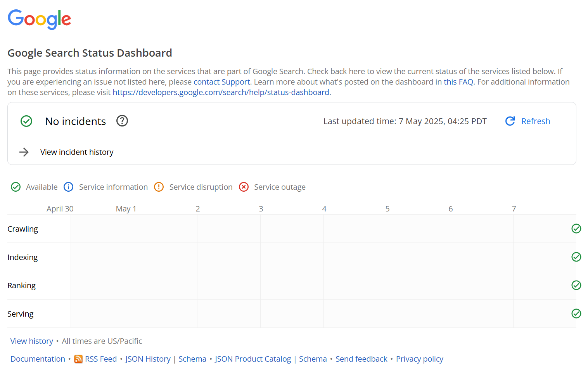Click the green No incidents checkmark icon

pos(26,121)
